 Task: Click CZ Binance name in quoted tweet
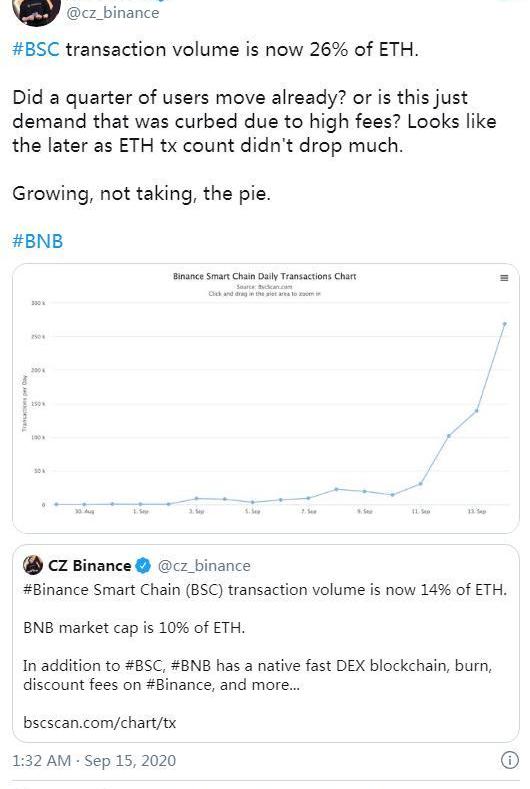pos(90,566)
